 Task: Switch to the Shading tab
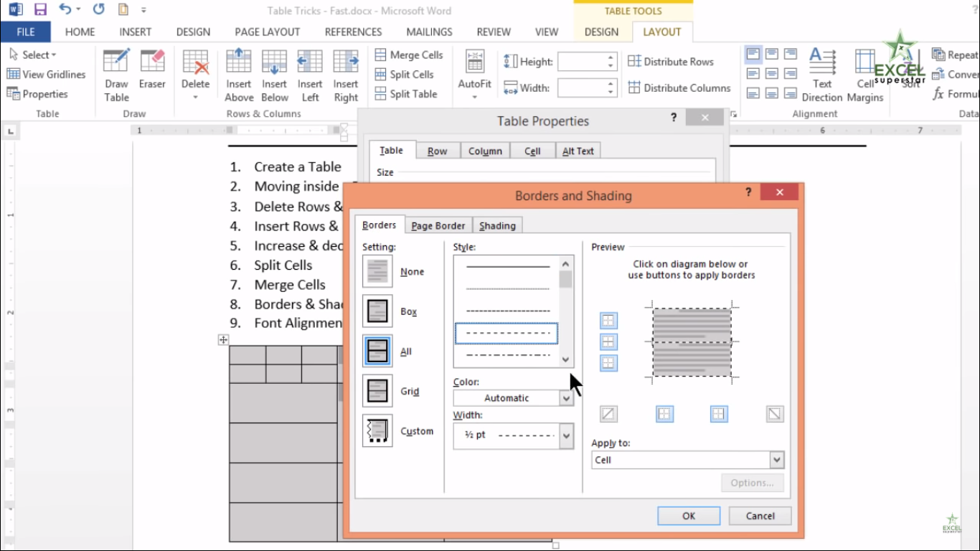(497, 225)
